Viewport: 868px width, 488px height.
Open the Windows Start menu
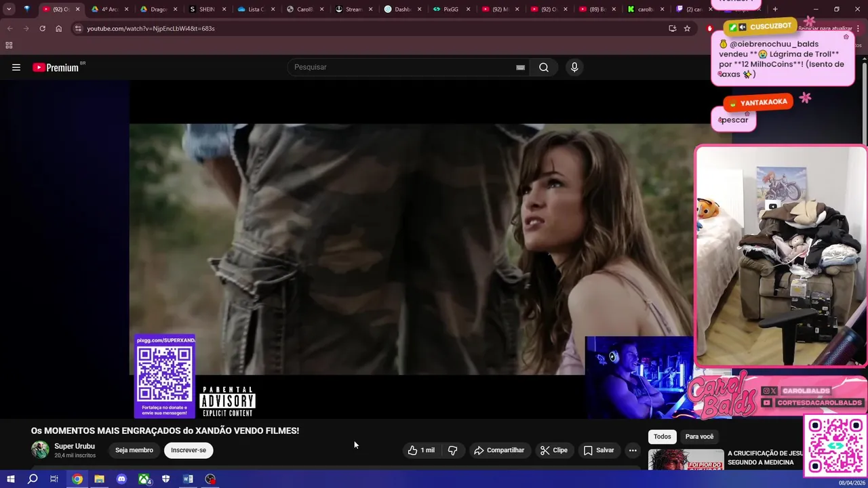pyautogui.click(x=10, y=479)
